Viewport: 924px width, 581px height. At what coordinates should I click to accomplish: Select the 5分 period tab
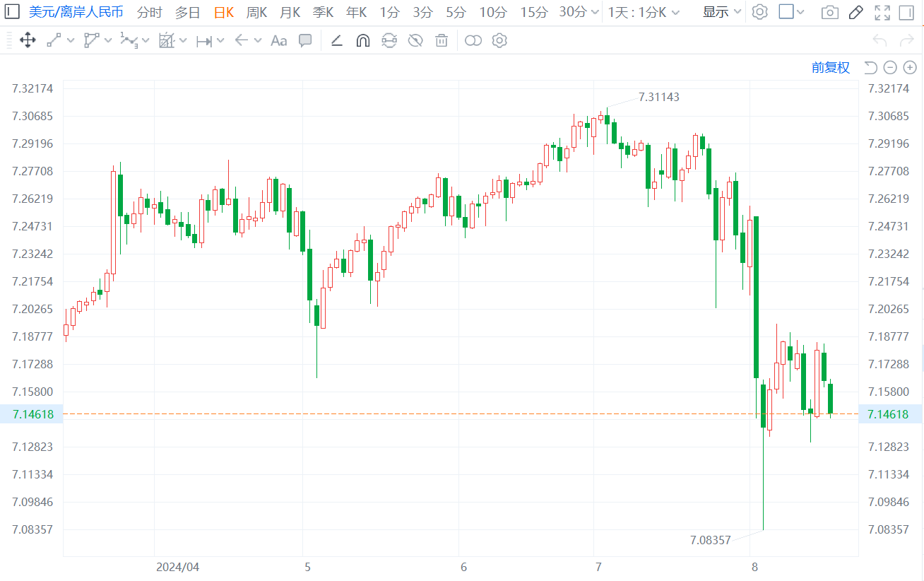tap(456, 12)
